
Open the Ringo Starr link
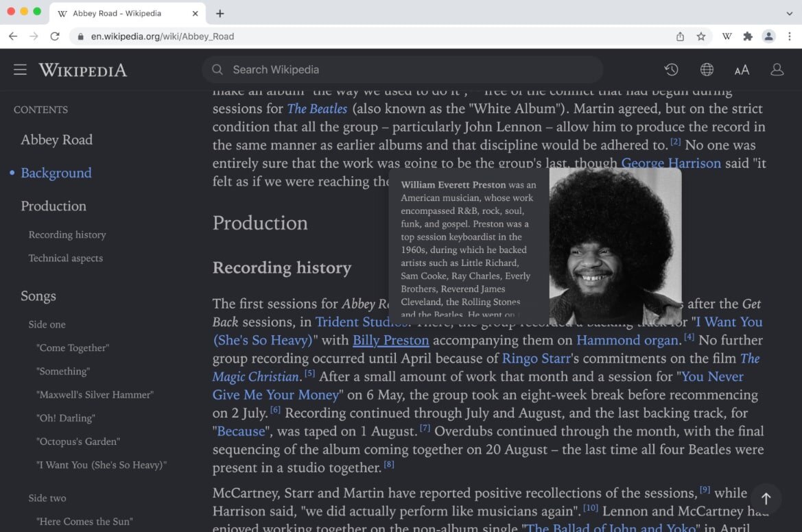coord(536,359)
